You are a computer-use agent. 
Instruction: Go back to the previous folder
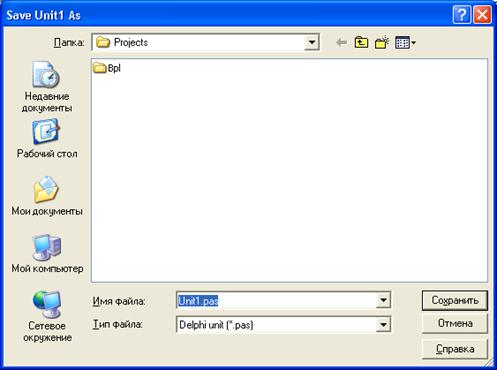pyautogui.click(x=342, y=43)
